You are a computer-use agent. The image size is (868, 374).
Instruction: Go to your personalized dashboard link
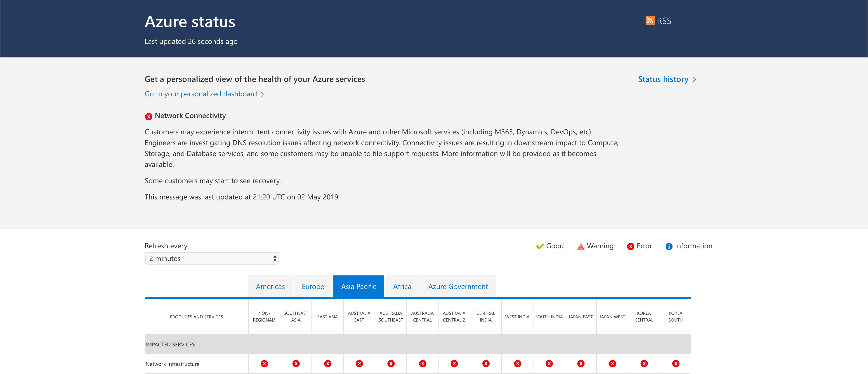[x=200, y=94]
